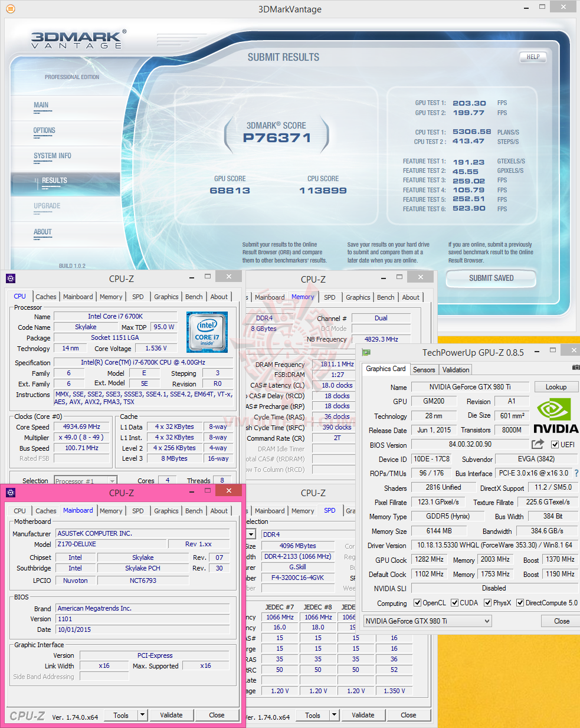Click the processor name field Intel Core i7 6700K
580x728 pixels.
(115, 316)
